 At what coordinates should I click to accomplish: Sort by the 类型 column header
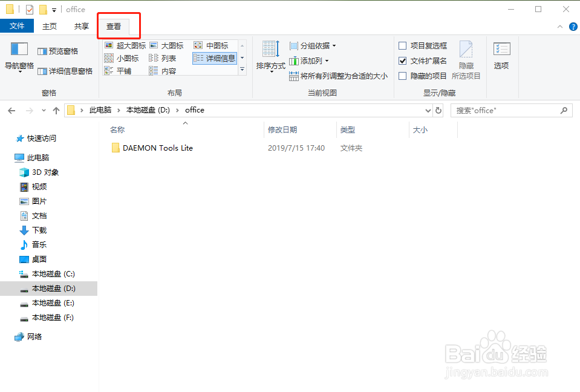tap(348, 130)
